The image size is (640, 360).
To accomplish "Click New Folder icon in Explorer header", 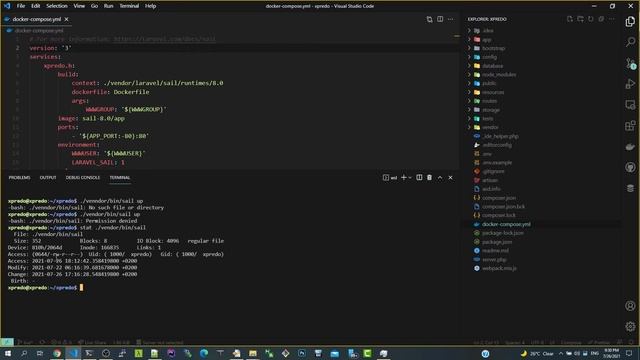I will coord(580,19).
